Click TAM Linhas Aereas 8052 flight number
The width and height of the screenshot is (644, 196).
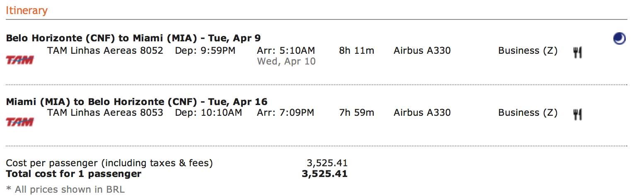tap(105, 51)
